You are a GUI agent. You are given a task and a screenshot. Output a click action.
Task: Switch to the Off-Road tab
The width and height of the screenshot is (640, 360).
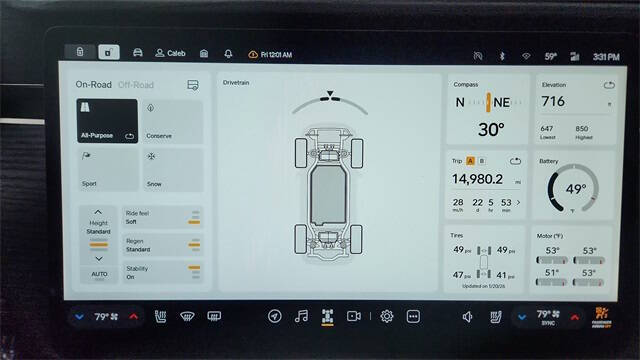(136, 85)
